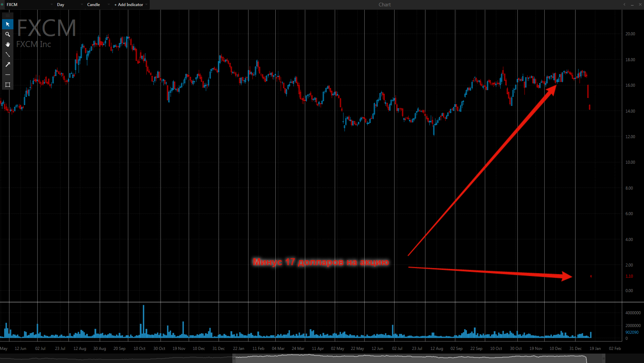The height and width of the screenshot is (363, 644).
Task: Minimize the chart window
Action: pyautogui.click(x=632, y=5)
